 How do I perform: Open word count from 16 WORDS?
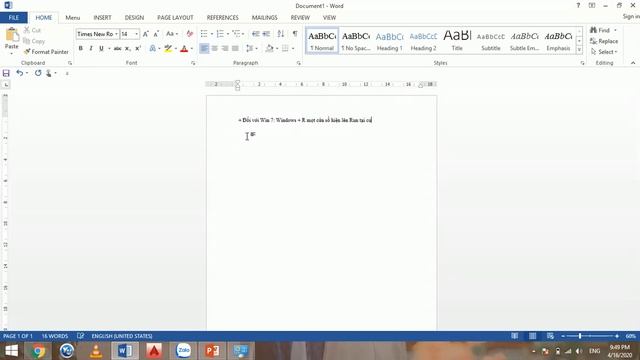click(55, 336)
